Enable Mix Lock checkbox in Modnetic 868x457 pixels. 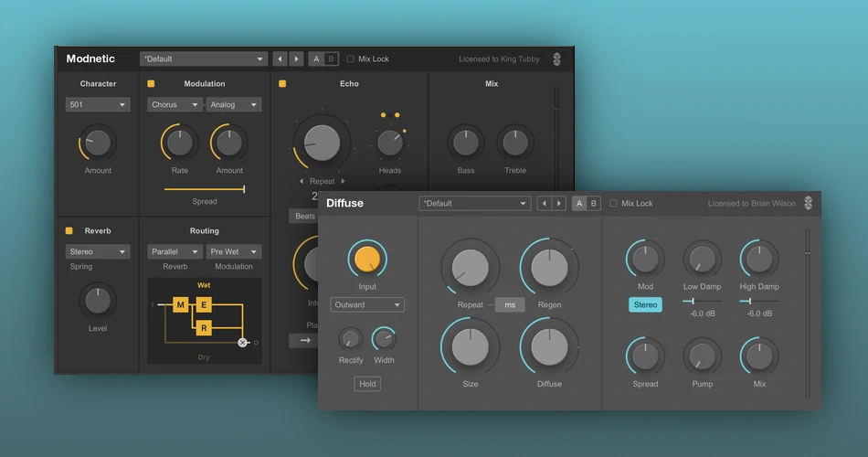(x=351, y=59)
